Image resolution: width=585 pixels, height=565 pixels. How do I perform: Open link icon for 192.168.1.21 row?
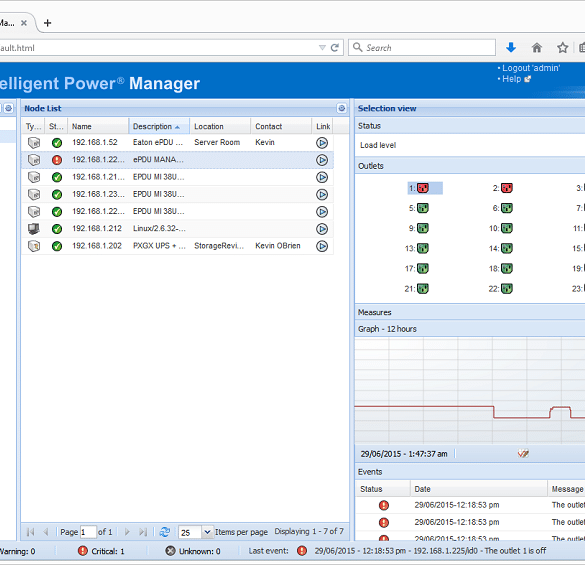click(x=322, y=177)
